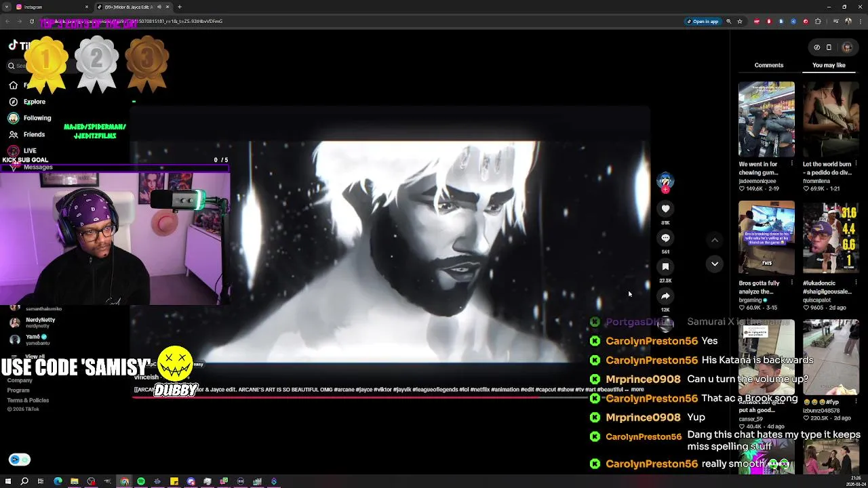Open LIVE in TikTok sidebar
Screen dimensions: 868x488
pyautogui.click(x=22, y=150)
